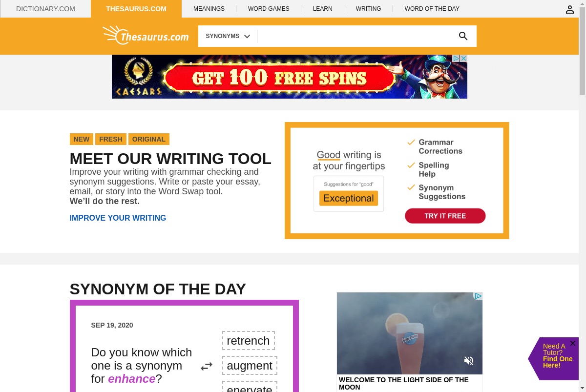586x392 pixels.
Task: Close the Need A Tutor popup
Action: click(x=573, y=344)
